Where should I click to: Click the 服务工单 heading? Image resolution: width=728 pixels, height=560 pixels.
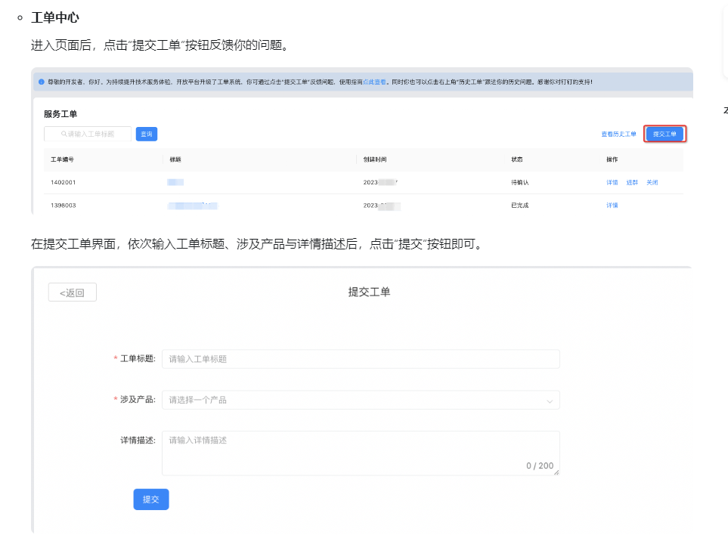(x=60, y=114)
